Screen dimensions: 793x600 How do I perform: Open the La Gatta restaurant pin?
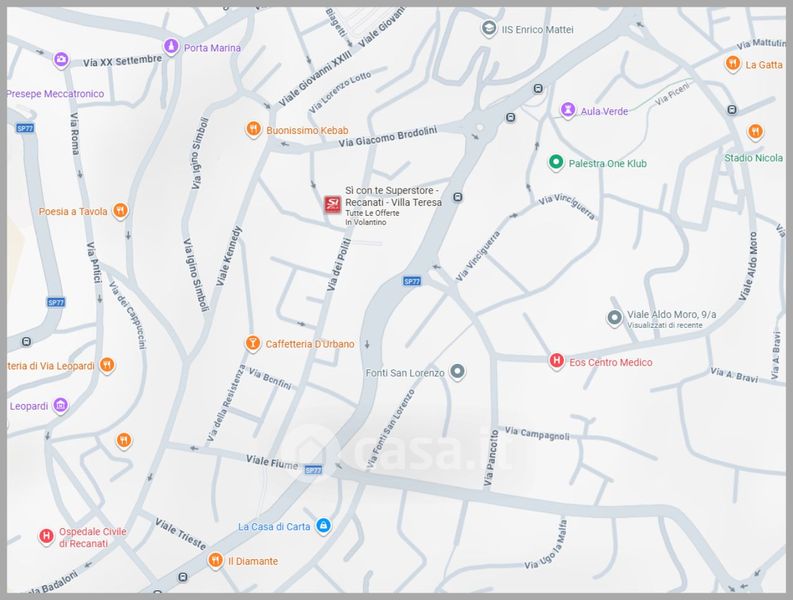732,64
